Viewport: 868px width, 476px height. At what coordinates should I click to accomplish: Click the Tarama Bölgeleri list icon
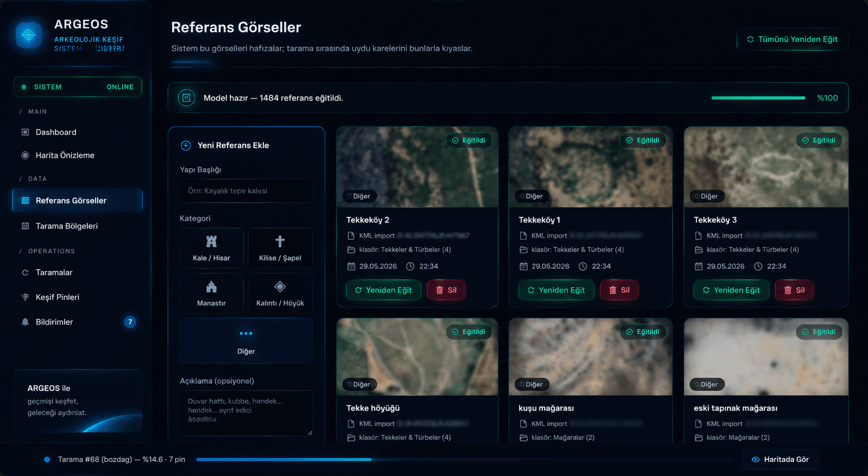pyautogui.click(x=25, y=226)
